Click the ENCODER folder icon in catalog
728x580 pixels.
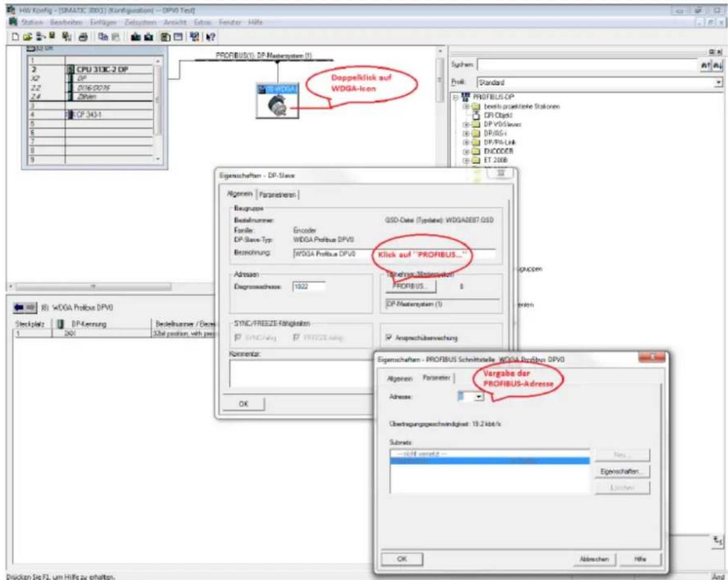point(476,151)
